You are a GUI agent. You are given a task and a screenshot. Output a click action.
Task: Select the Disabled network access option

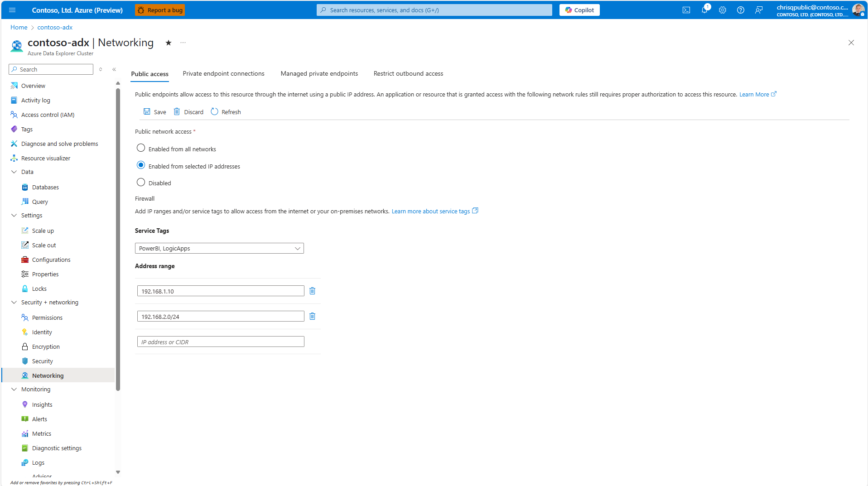tap(140, 182)
